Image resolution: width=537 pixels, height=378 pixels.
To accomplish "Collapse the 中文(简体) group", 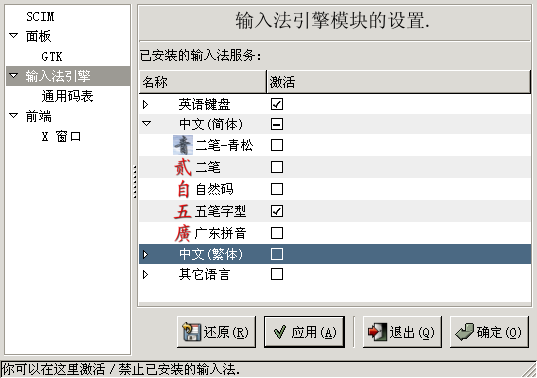I will point(147,123).
